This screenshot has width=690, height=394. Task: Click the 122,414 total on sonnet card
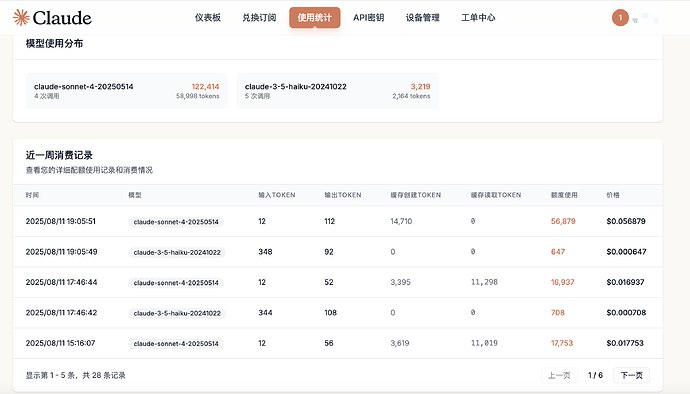205,87
